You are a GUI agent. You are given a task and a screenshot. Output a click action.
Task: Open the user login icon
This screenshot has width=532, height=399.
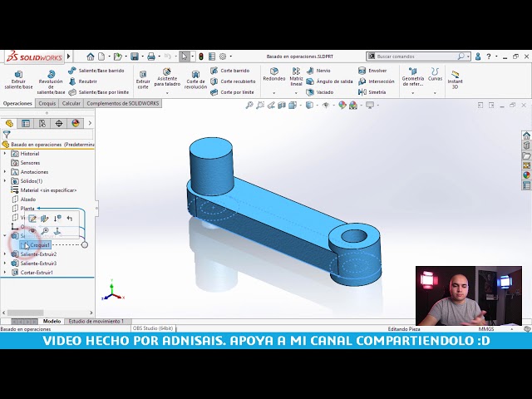478,57
